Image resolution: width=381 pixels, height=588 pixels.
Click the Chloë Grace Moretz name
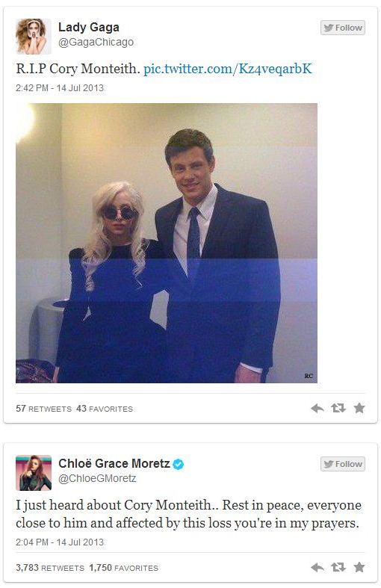tap(114, 463)
